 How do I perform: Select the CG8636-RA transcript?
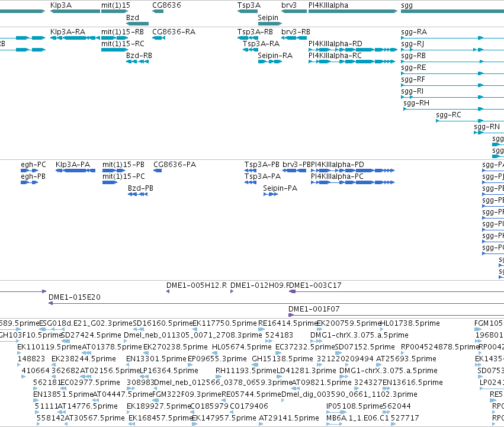[x=159, y=38]
